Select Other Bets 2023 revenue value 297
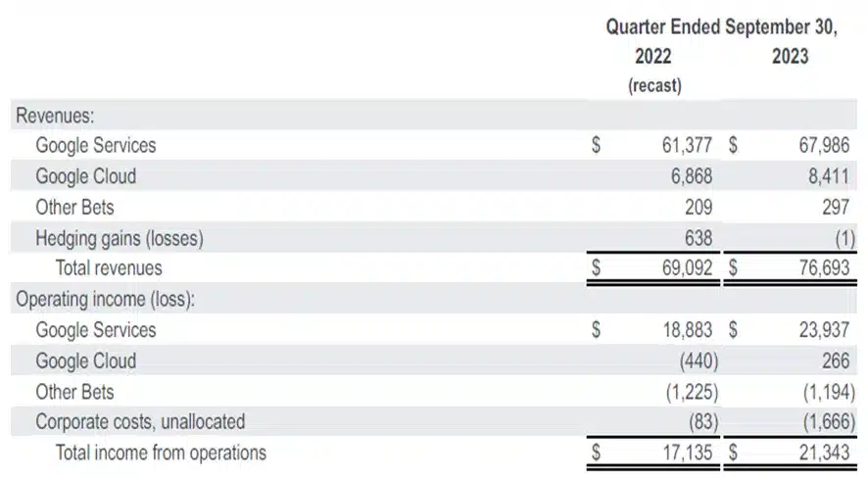Screen dimensions: 868x478 point(836,208)
